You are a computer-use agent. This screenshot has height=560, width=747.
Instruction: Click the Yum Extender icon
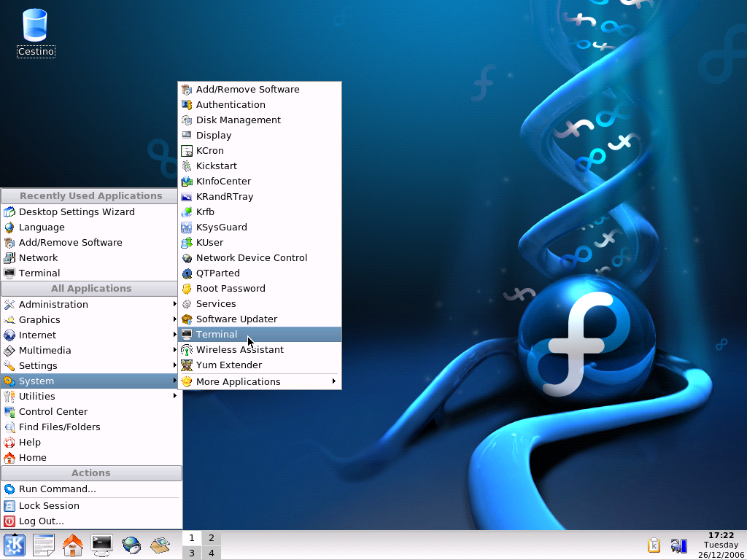pos(187,365)
